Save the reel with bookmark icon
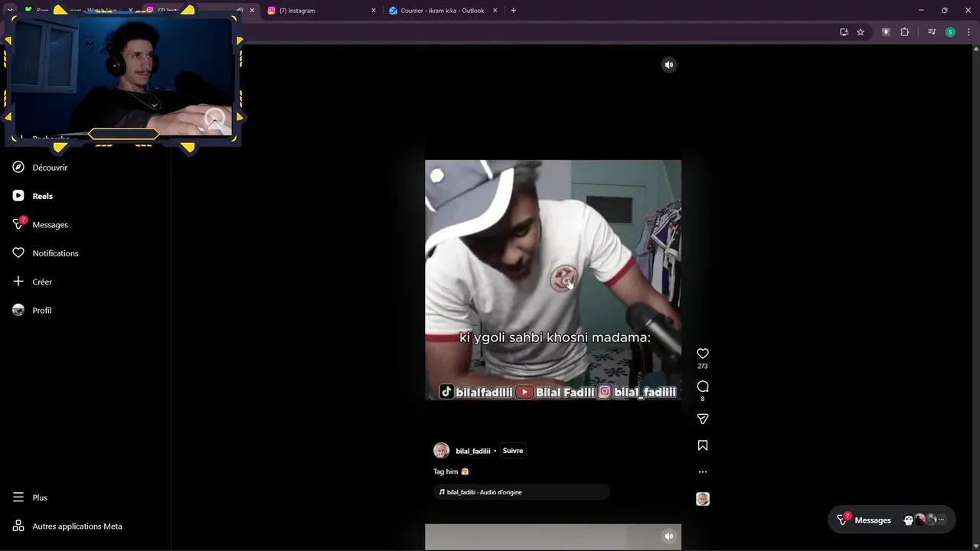Viewport: 980px width, 551px height. tap(703, 445)
